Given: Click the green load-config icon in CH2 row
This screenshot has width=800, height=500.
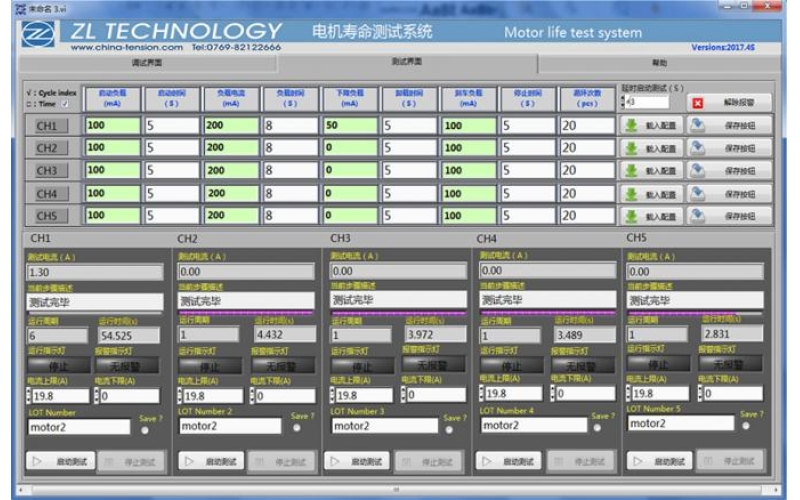Looking at the screenshot, I should tap(632, 148).
